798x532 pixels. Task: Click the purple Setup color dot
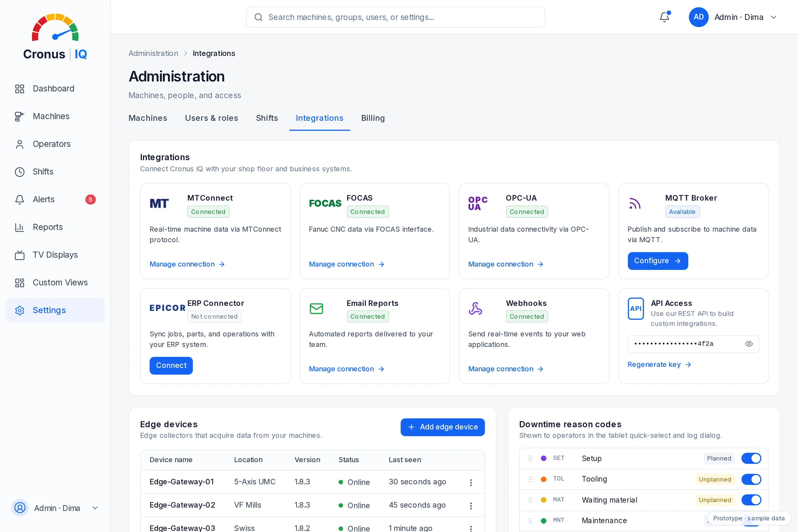(x=544, y=459)
